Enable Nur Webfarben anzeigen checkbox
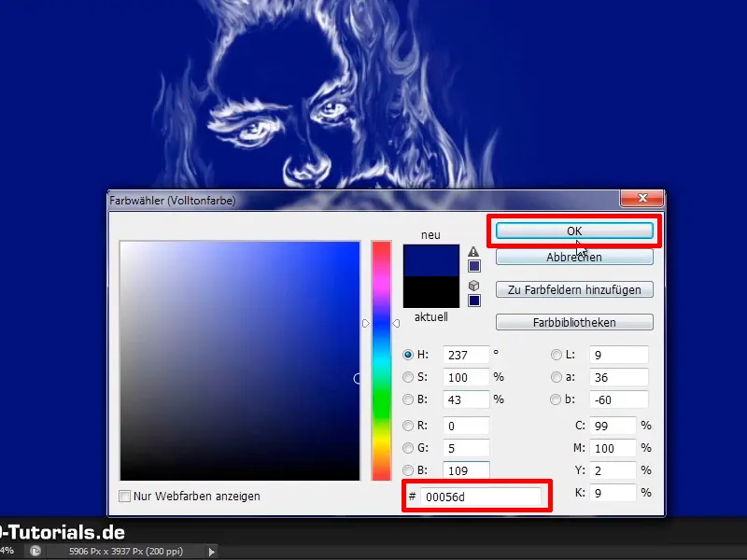This screenshot has width=747, height=560. pos(124,497)
